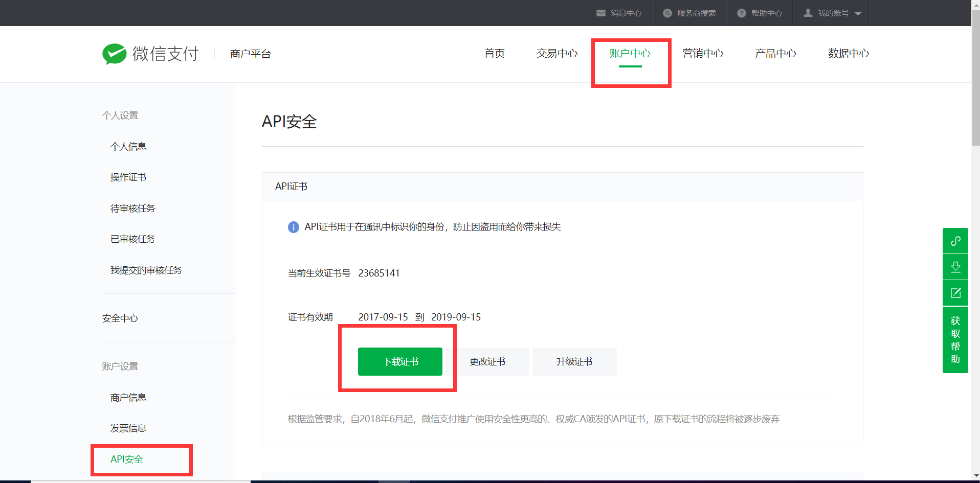Expand the 我的账号 dropdown arrow
Screen dimensions: 980x483
click(x=858, y=14)
